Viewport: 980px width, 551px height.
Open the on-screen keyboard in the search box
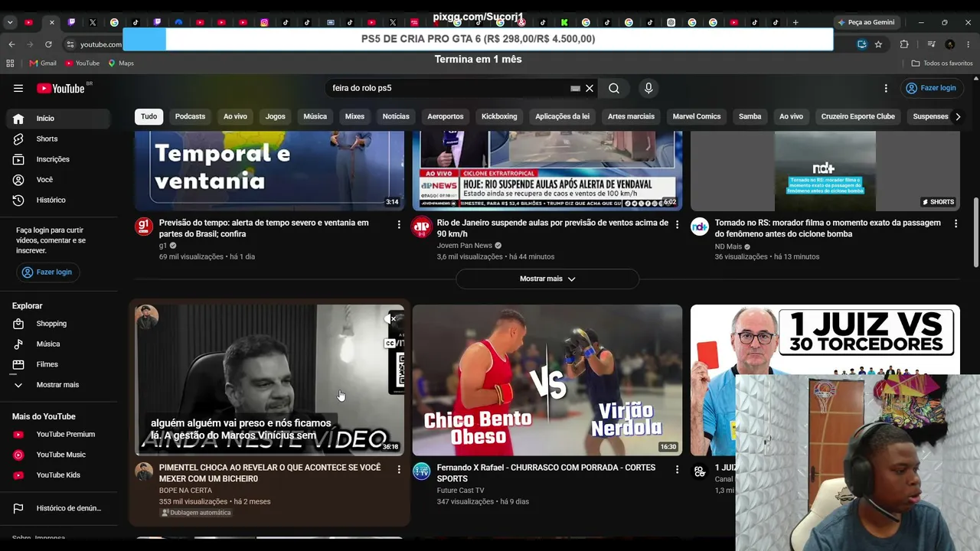575,88
